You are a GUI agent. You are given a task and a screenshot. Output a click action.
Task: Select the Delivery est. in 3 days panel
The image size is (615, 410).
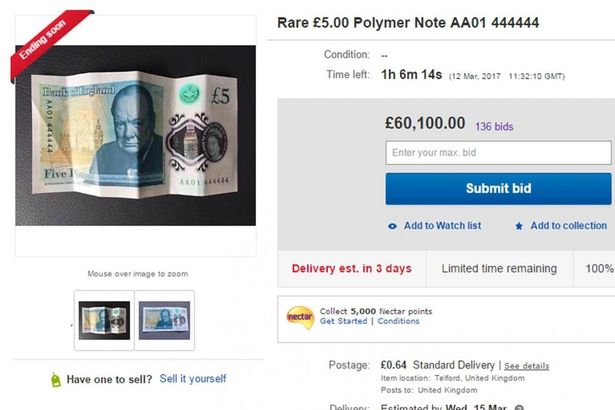click(x=352, y=269)
